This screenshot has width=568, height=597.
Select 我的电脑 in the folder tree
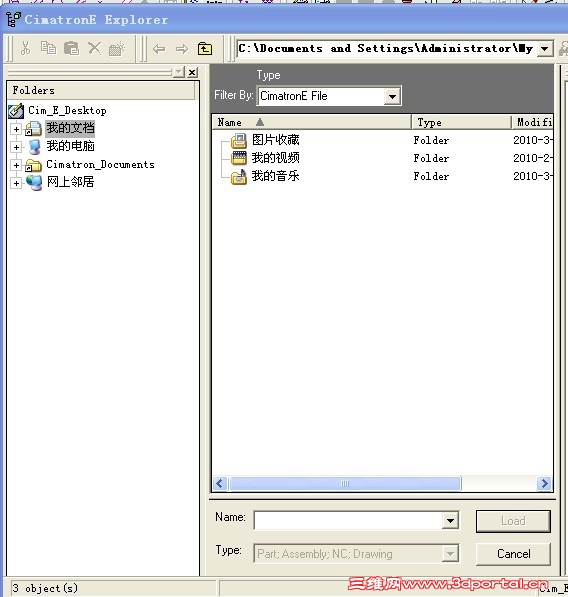(x=70, y=147)
